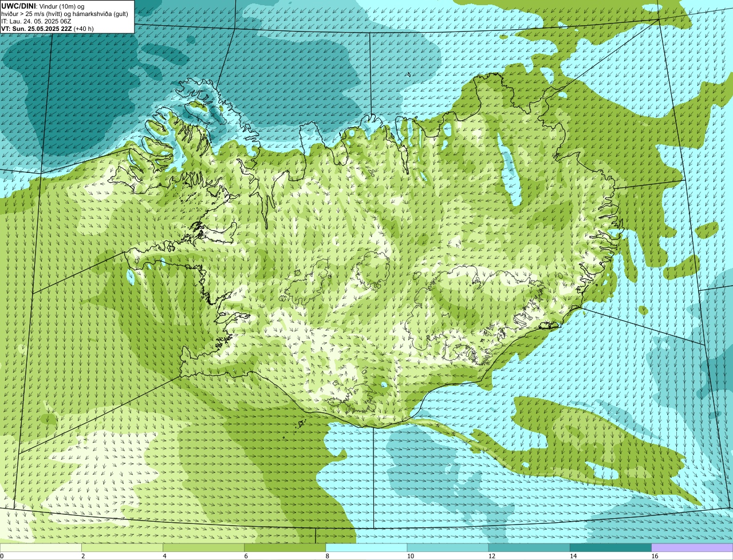Click the '14' label on the wind scale
733x560 pixels.
click(573, 556)
